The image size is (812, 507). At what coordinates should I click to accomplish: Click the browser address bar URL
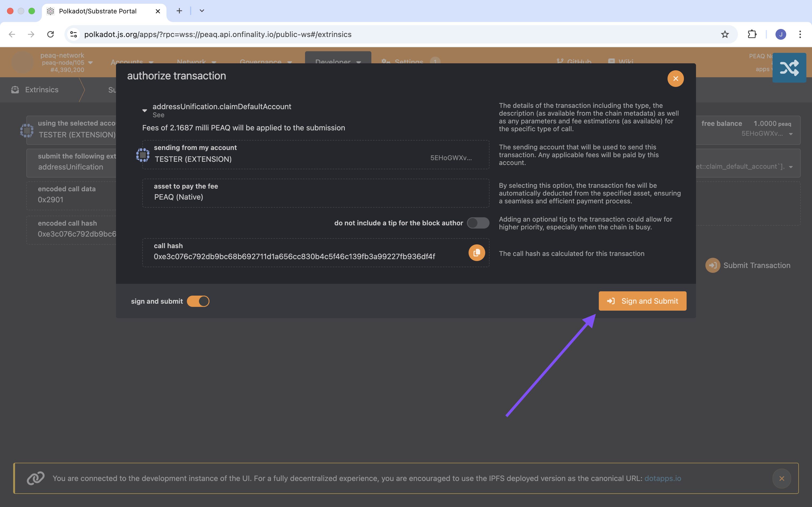[x=218, y=34]
